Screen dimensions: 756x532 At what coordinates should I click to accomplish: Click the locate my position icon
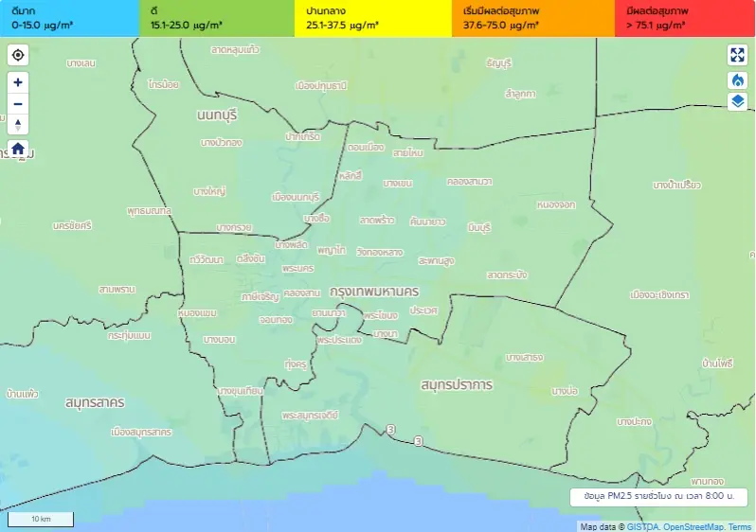pyautogui.click(x=18, y=55)
